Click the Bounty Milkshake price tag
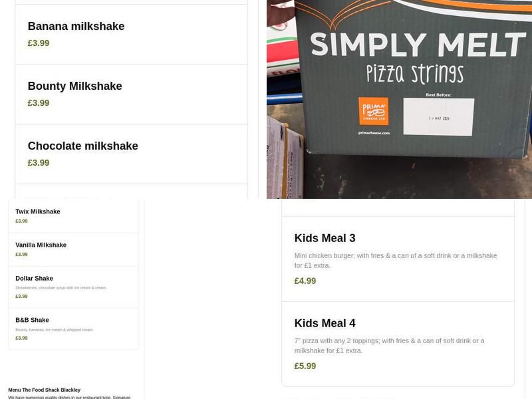Viewport: 532px width, 399px height. (39, 102)
